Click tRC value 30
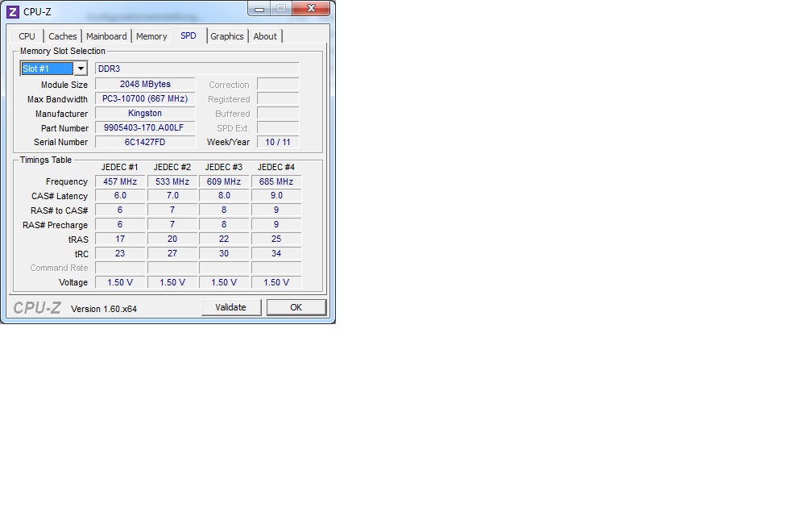 [224, 253]
